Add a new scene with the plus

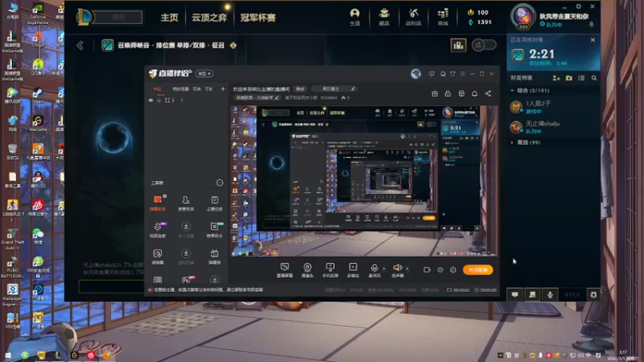click(x=223, y=88)
